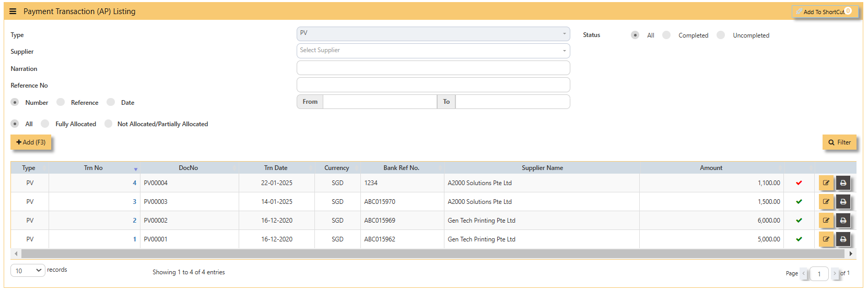Print the PV00001 payment voucher
The height and width of the screenshot is (292, 868).
843,239
